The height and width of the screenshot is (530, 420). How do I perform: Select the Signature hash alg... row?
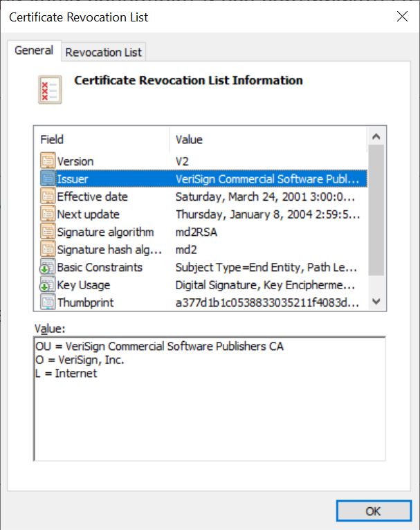(203, 250)
